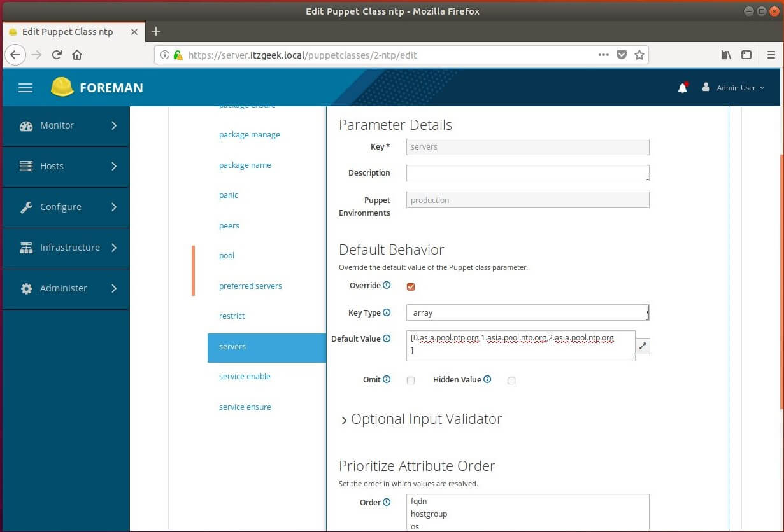Click the Hosts server icon in sidebar

pyautogui.click(x=26, y=166)
